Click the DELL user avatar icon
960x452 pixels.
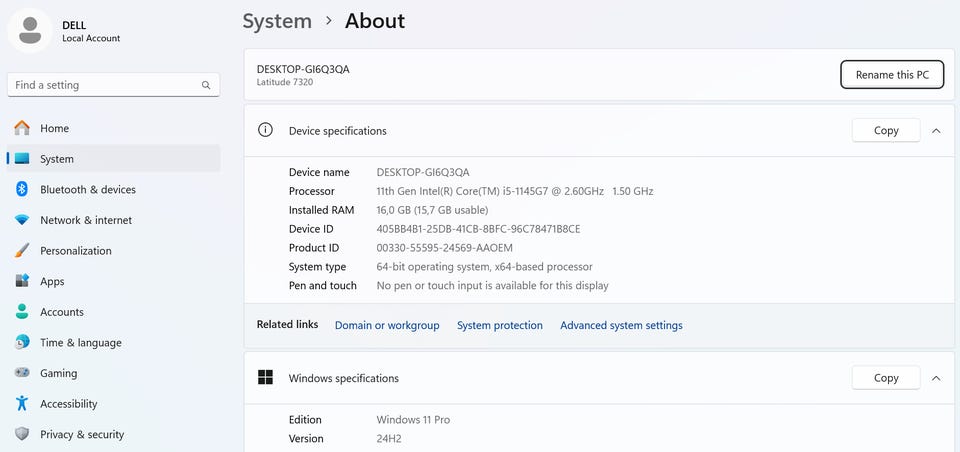[30, 31]
